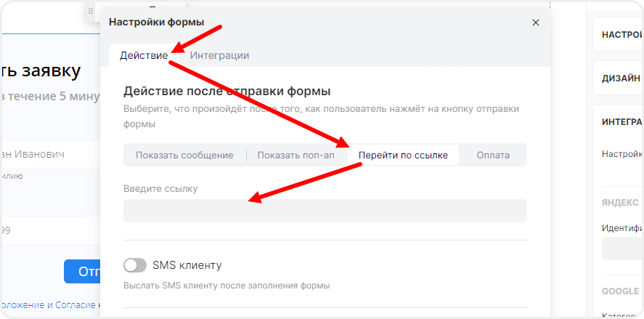Open the Согласие link under the form

pos(75,305)
